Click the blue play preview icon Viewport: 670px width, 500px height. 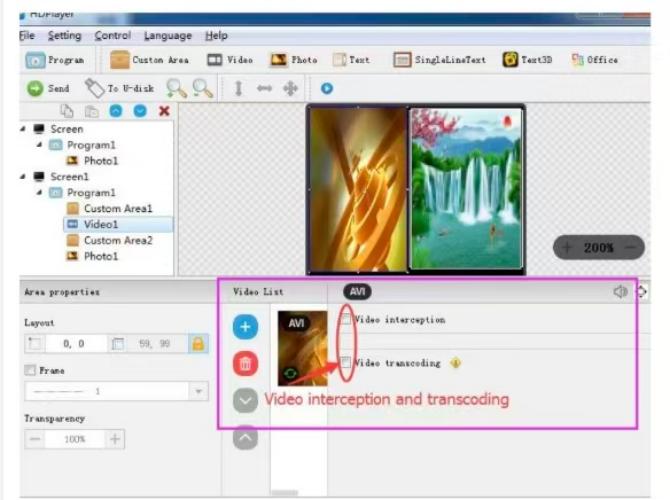(327, 88)
